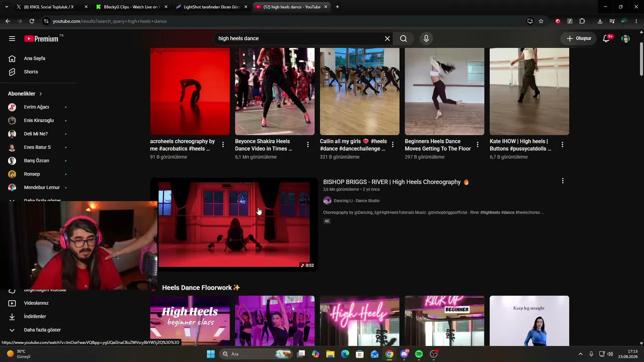Viewport: 644px width, 362px height.
Task: Open the YouTube guide hamburger menu
Action: coord(12,38)
